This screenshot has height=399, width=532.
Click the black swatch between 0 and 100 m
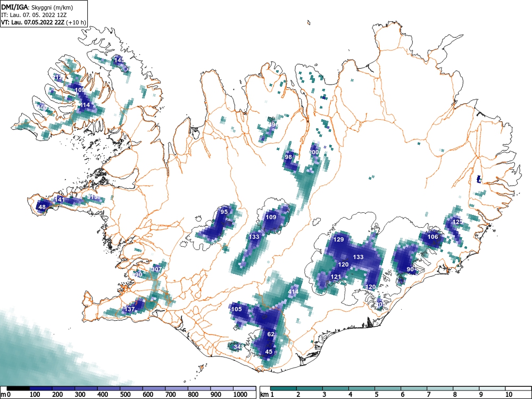click(18, 388)
